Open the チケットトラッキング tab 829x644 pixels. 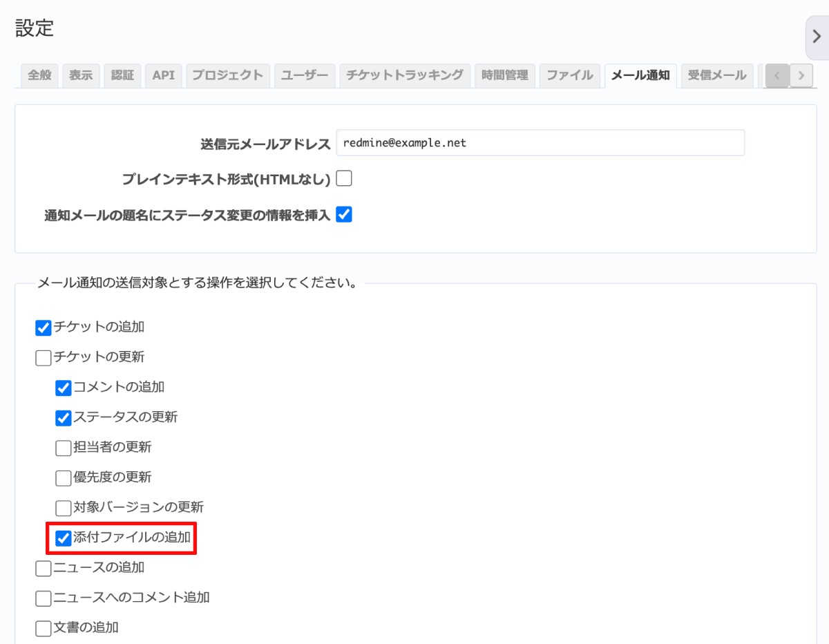pyautogui.click(x=405, y=75)
